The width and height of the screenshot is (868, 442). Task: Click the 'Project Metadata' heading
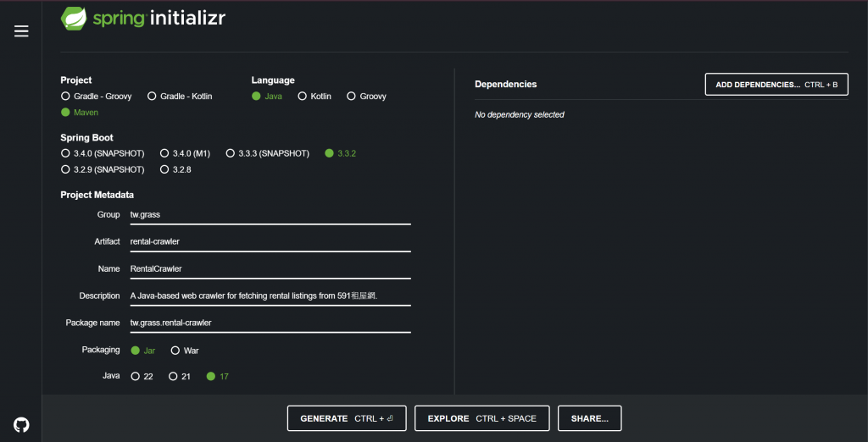[97, 195]
